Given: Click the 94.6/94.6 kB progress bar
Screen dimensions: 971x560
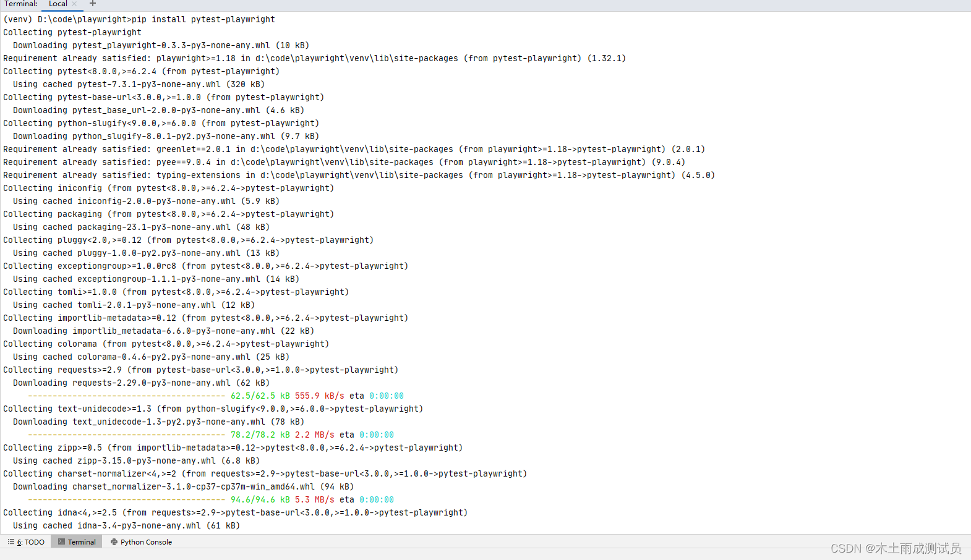Looking at the screenshot, I should [x=127, y=499].
